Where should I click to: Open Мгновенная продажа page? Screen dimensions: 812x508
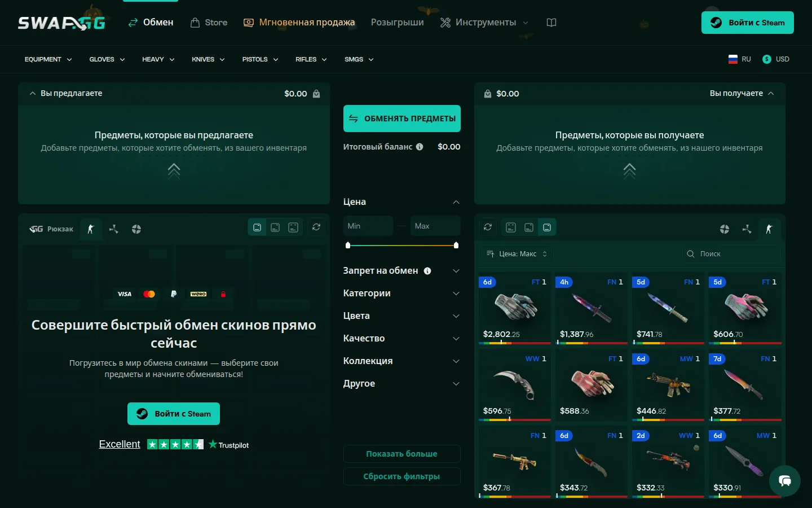pyautogui.click(x=299, y=23)
